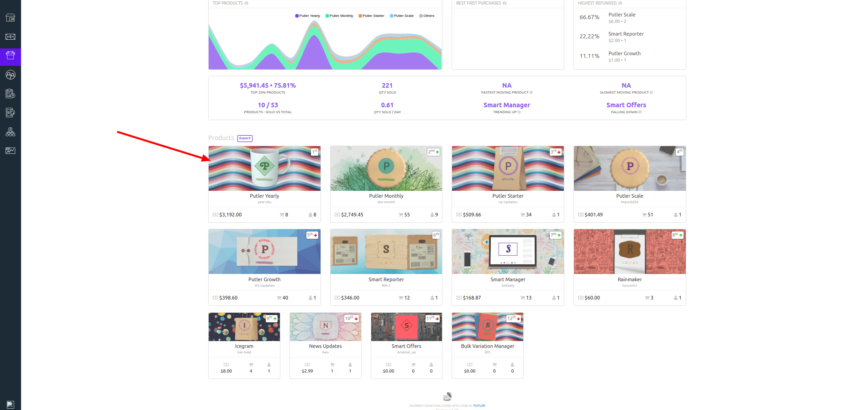Toggle Others series in chart legend

click(x=427, y=16)
